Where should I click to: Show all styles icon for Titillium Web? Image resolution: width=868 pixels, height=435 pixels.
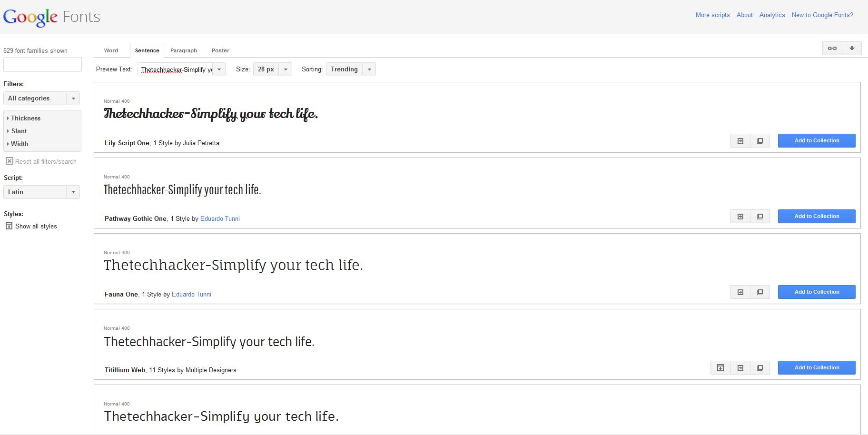click(720, 367)
